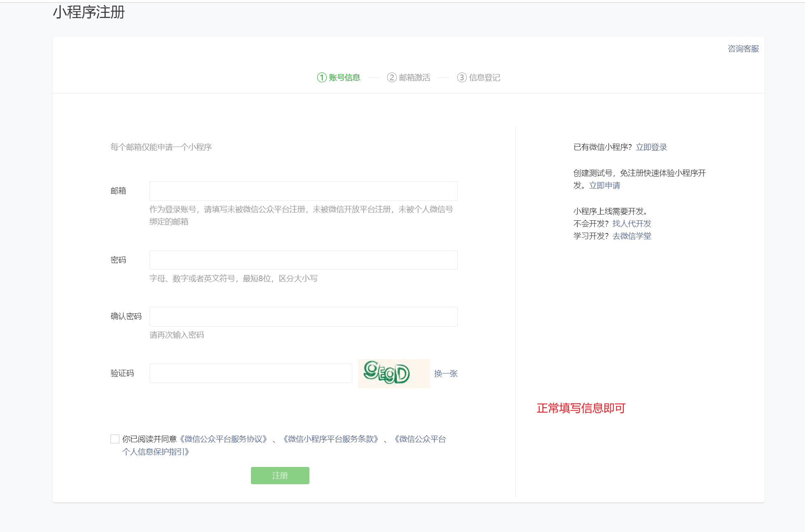The height and width of the screenshot is (532, 805).
Task: Click the 立即登录 login link
Action: pyautogui.click(x=651, y=147)
